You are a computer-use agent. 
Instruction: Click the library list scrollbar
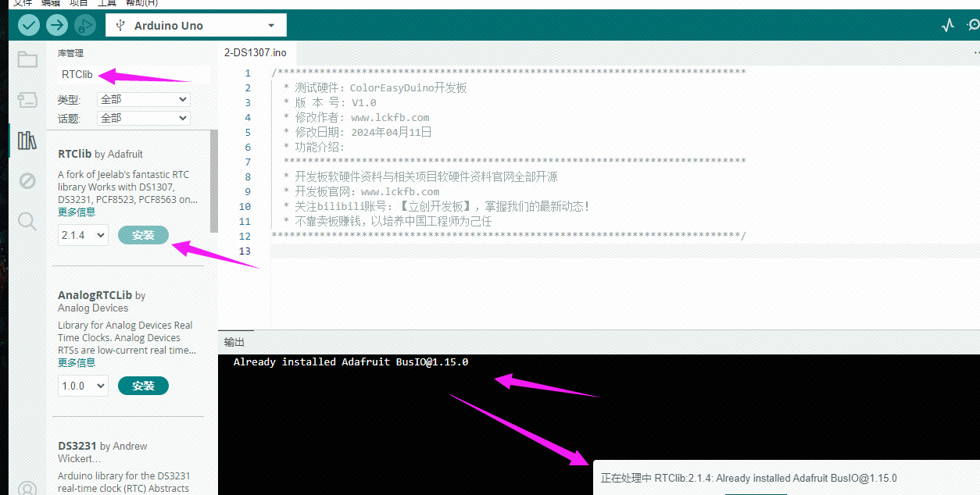(214, 181)
